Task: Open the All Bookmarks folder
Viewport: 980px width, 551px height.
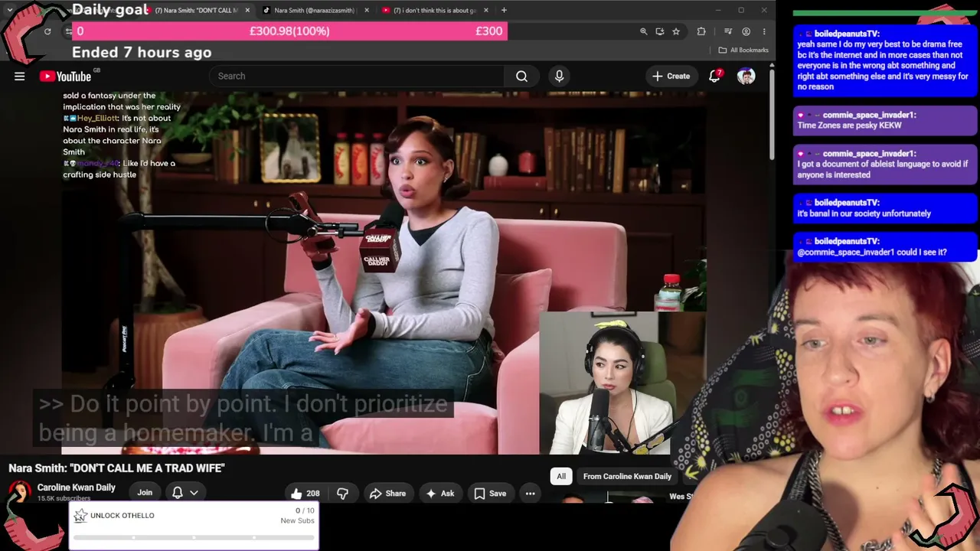Action: pos(743,51)
